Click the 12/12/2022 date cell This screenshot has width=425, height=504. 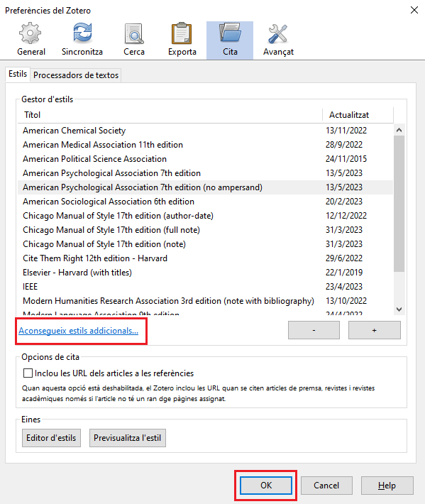[x=346, y=216]
